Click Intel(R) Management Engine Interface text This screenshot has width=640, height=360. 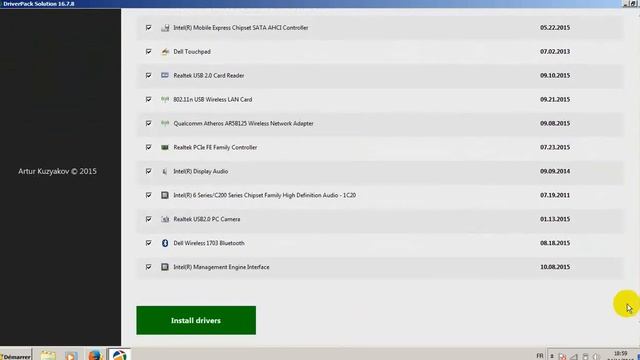tap(221, 267)
